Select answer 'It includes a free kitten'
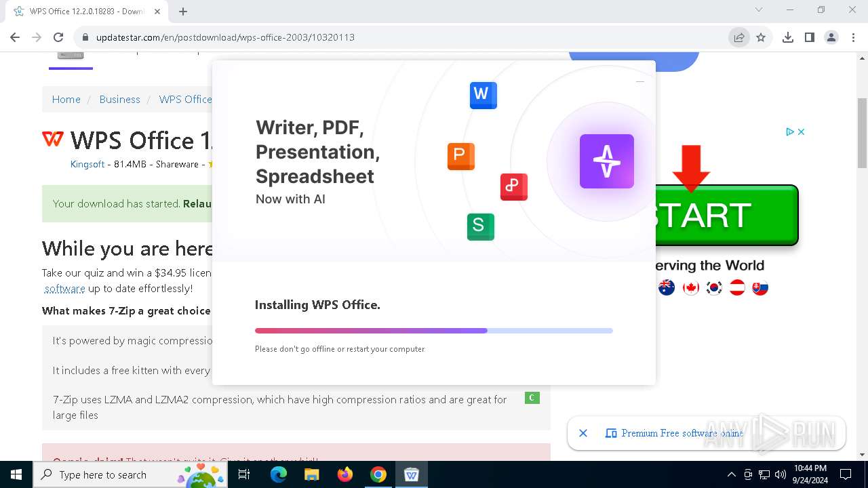This screenshot has height=488, width=868. tap(132, 370)
